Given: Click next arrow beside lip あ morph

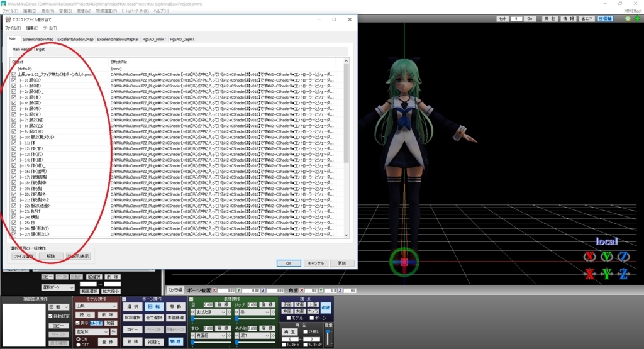Looking at the screenshot, I should coord(272,313).
